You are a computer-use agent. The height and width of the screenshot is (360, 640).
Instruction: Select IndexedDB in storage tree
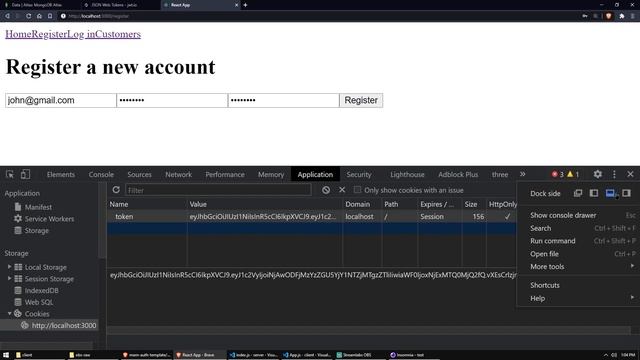(41, 291)
